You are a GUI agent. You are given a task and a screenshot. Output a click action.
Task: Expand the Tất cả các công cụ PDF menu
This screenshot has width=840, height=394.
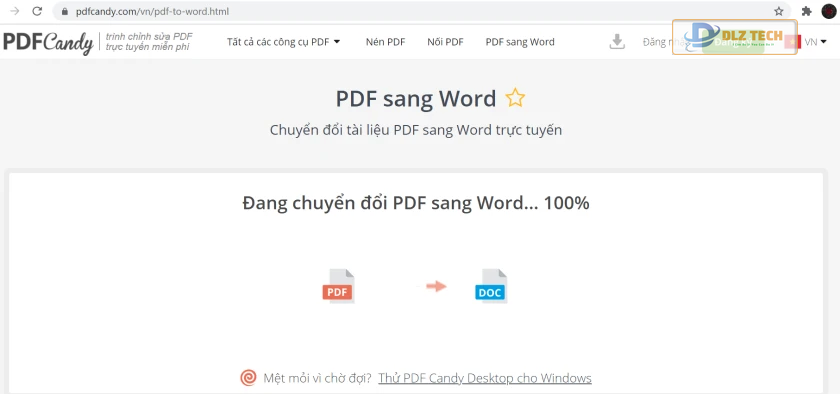(283, 42)
